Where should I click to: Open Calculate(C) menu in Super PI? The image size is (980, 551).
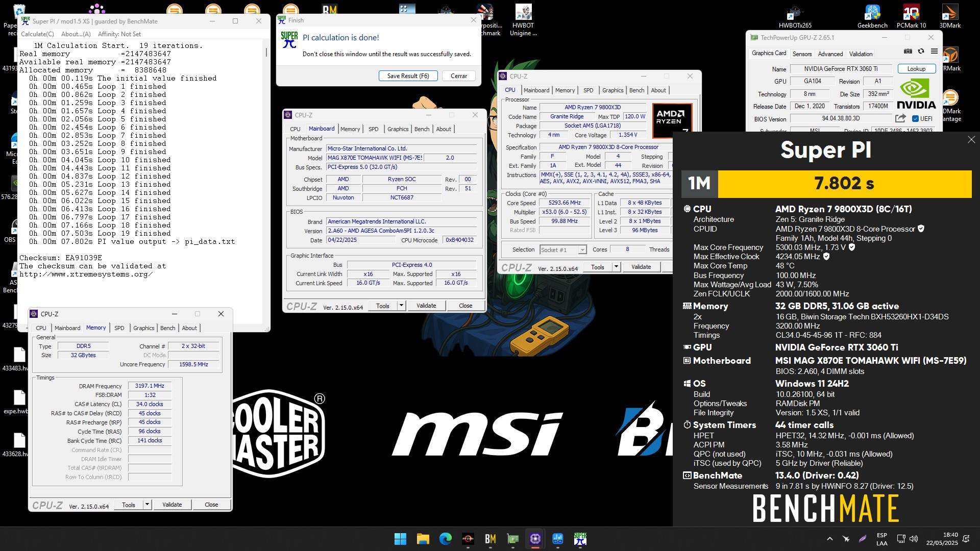pos(37,34)
